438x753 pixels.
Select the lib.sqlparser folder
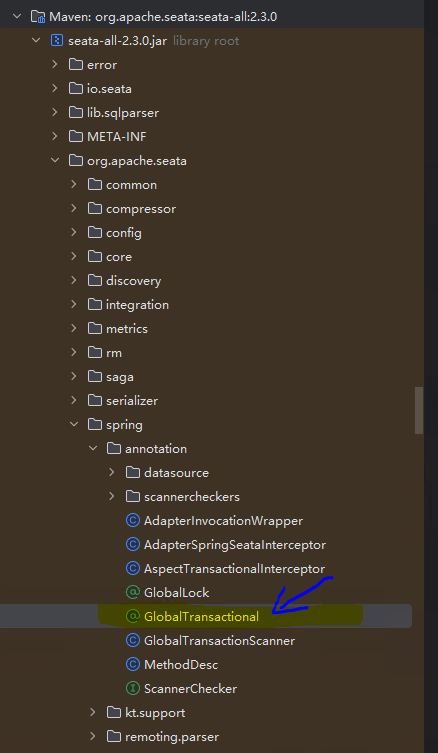123,113
